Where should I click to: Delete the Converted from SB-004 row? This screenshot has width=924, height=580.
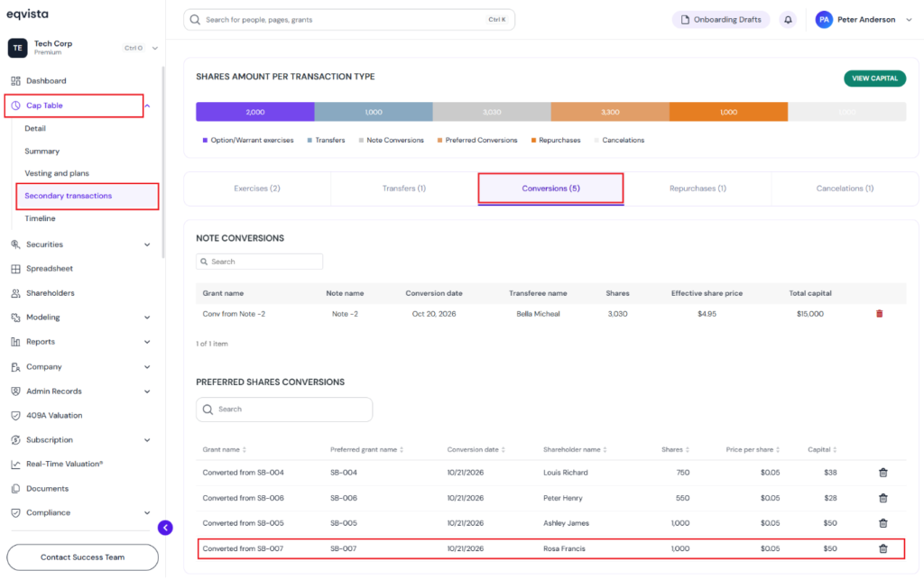[882, 473]
